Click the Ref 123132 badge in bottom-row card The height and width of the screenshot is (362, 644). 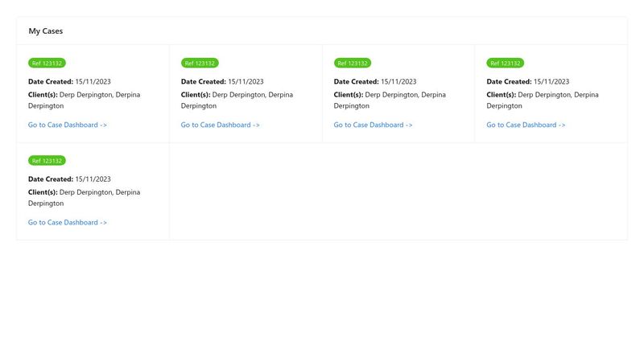[47, 160]
